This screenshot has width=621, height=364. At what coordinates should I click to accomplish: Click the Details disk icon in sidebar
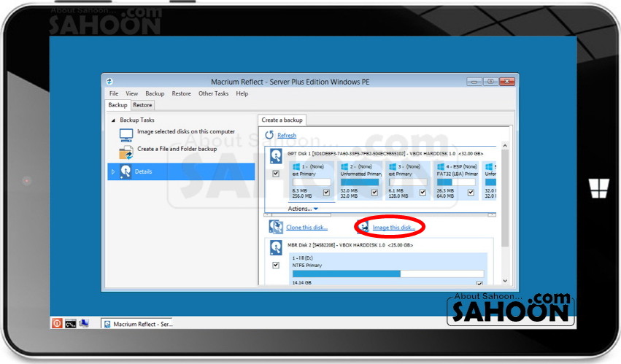126,171
